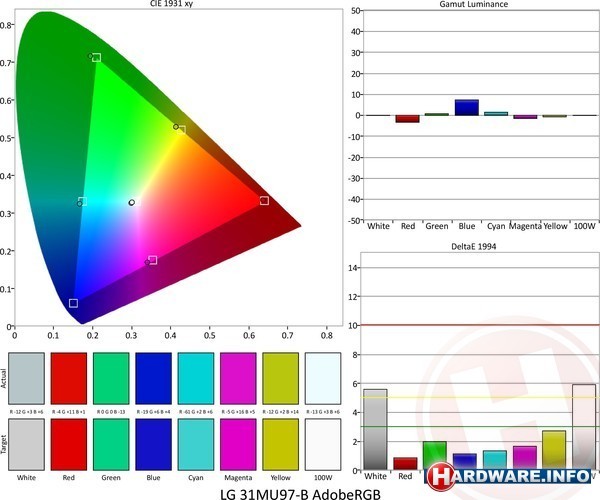The image size is (600, 500).
Task: Click the Actual Red color swatch
Action: pos(69,378)
